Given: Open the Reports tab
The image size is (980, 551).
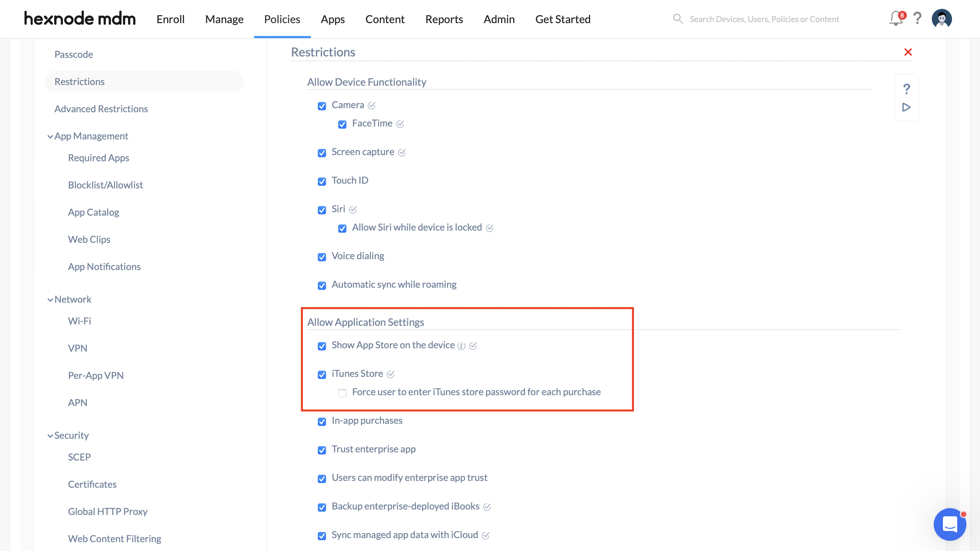Looking at the screenshot, I should (x=444, y=19).
